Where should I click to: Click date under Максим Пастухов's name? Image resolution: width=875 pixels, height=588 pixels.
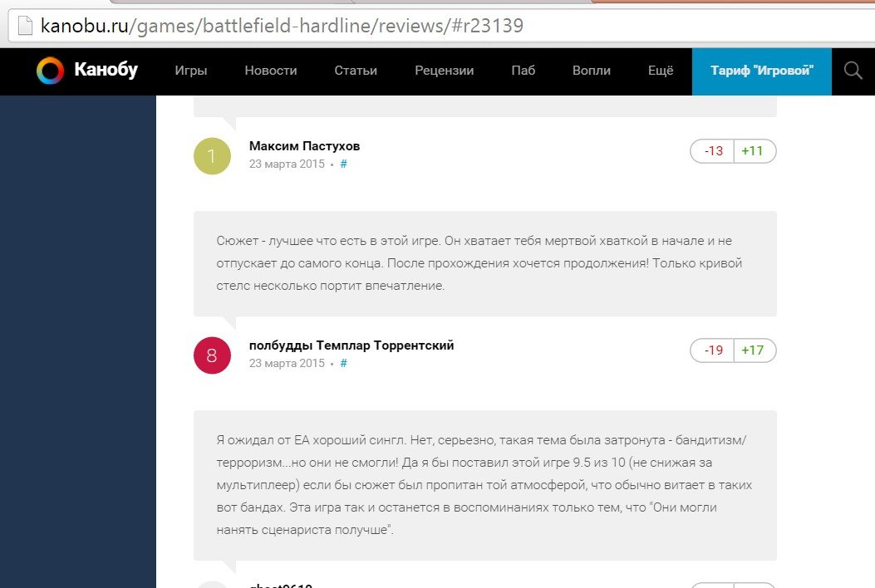click(x=287, y=164)
